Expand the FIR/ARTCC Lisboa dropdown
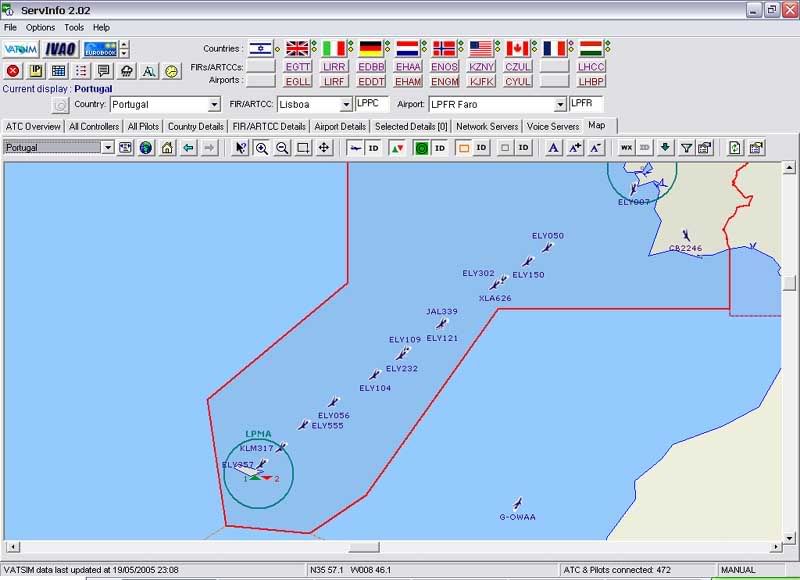The width and height of the screenshot is (800, 580). (346, 105)
